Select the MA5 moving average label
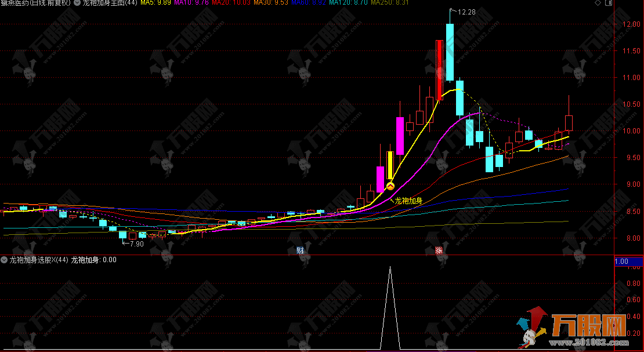The width and height of the screenshot is (644, 352). [x=155, y=3]
